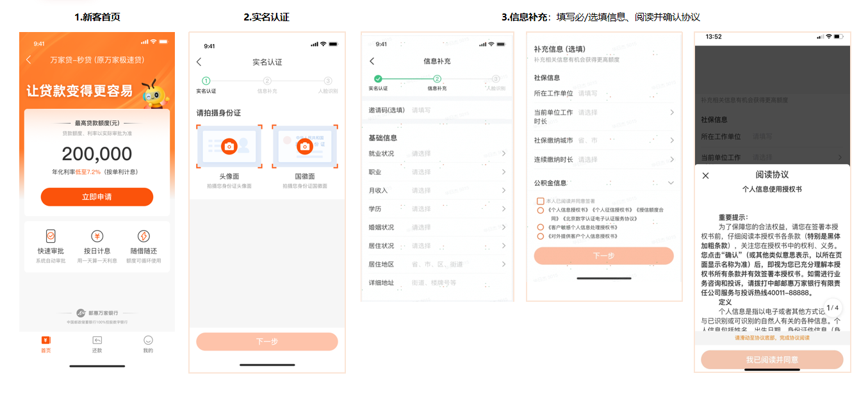Viewport: 868px width, 396px height.
Task: Tap 请滑动至协议底部 hint text
Action: [x=772, y=338]
